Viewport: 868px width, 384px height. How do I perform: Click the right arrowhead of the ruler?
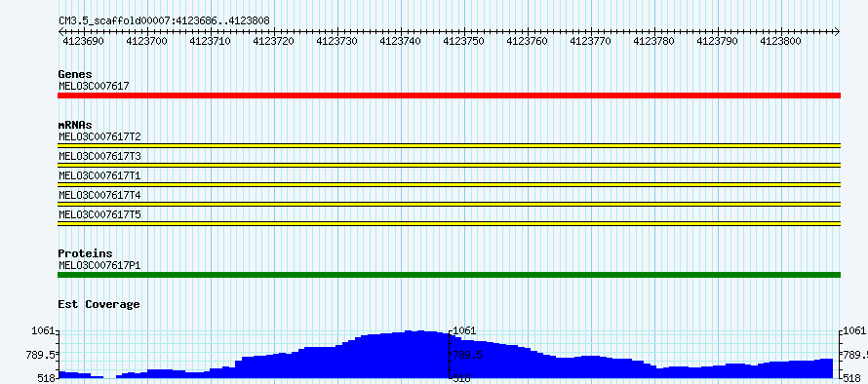tap(837, 31)
